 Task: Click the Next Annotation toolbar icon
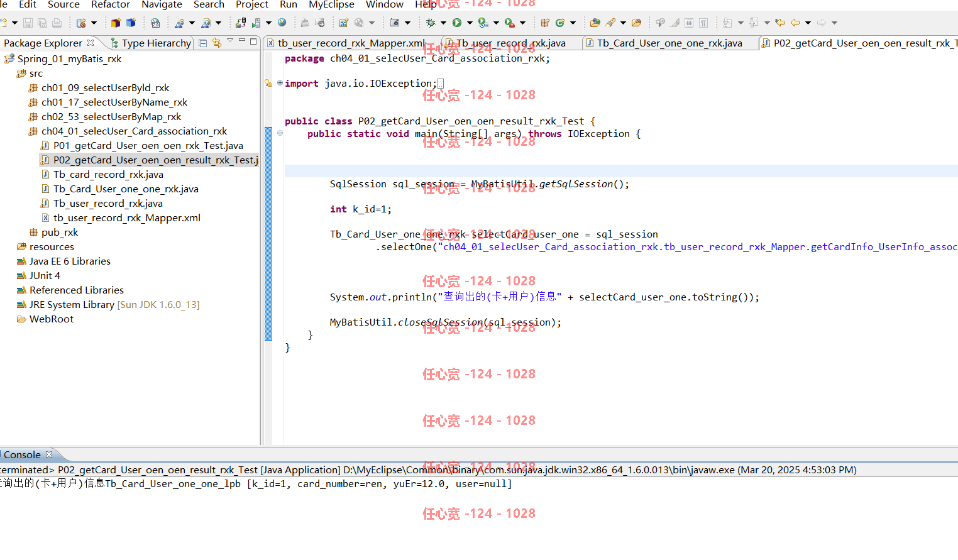click(728, 23)
